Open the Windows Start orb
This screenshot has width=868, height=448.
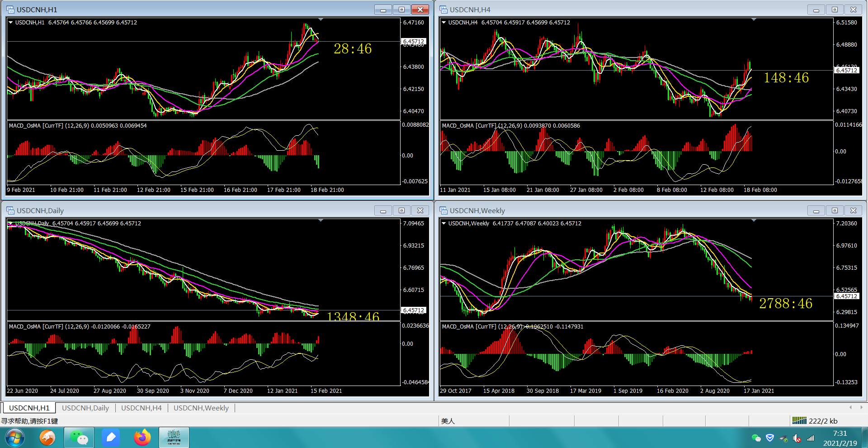(x=14, y=438)
